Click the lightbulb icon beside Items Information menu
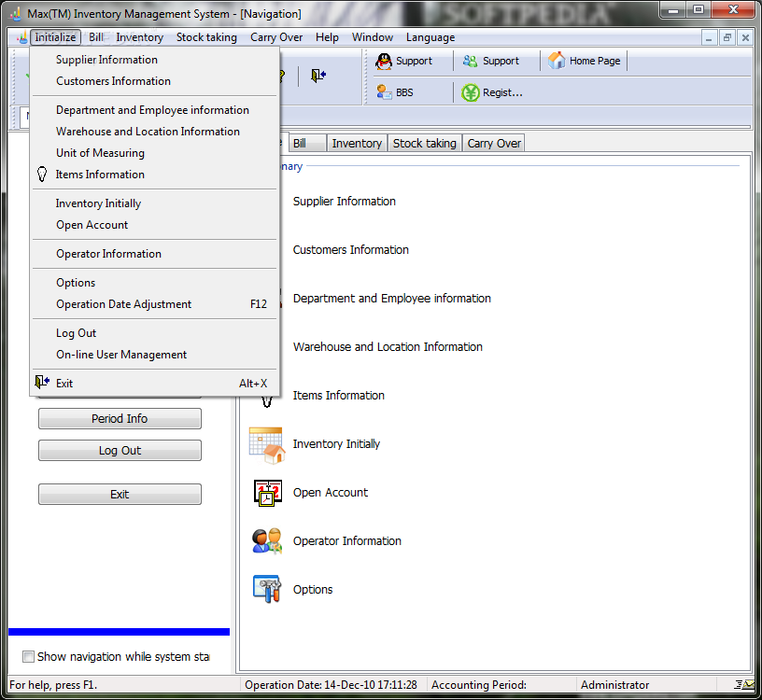This screenshot has width=762, height=700. coord(42,175)
